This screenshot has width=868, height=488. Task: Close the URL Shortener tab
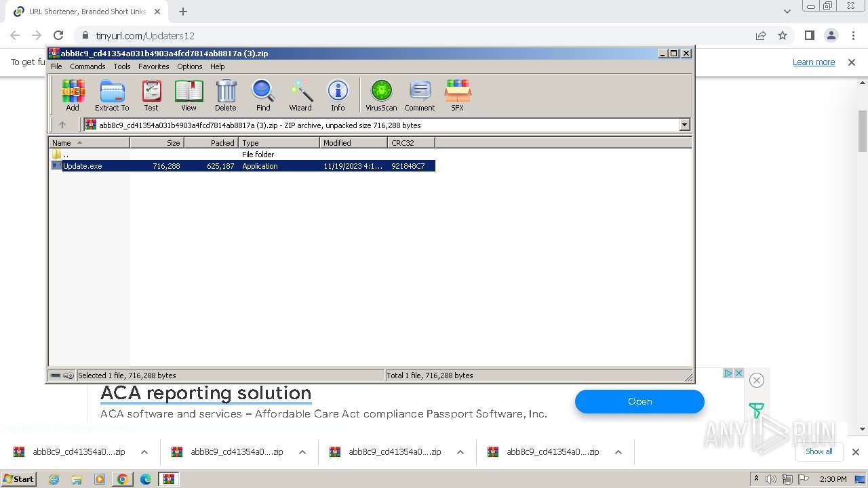click(157, 12)
